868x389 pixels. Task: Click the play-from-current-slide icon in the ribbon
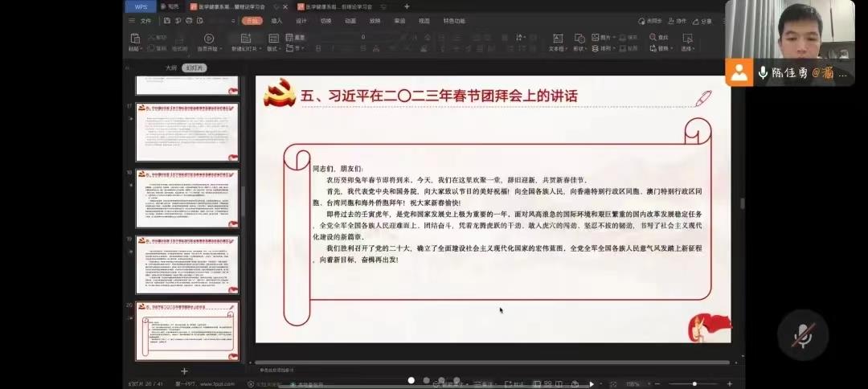(208, 39)
